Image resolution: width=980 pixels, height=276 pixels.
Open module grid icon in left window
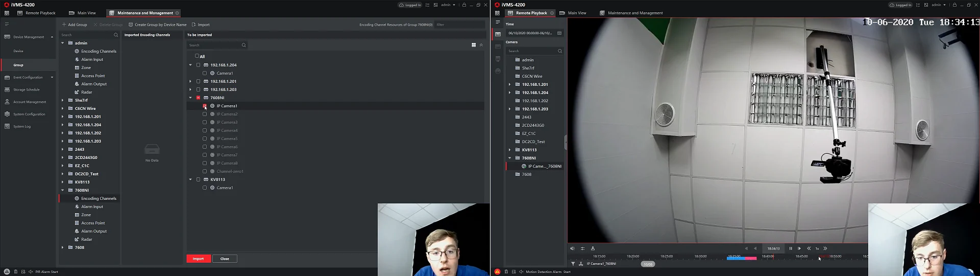pos(7,13)
